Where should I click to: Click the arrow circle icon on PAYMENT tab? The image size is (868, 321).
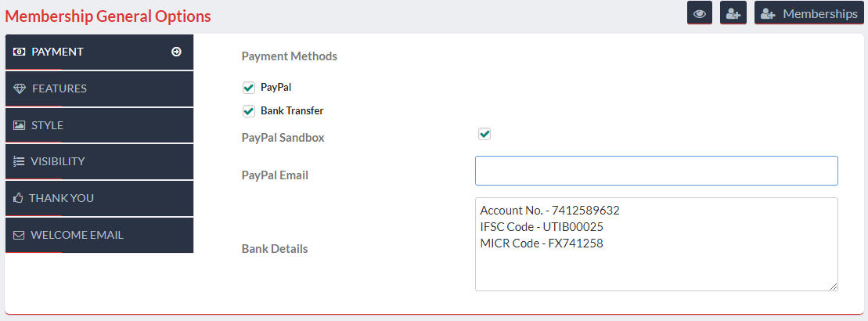(177, 52)
